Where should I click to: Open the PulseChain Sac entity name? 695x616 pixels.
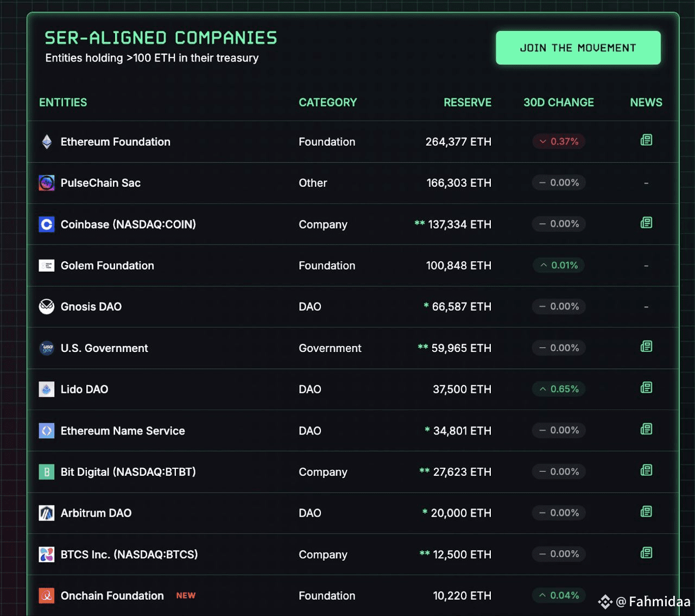click(x=100, y=183)
